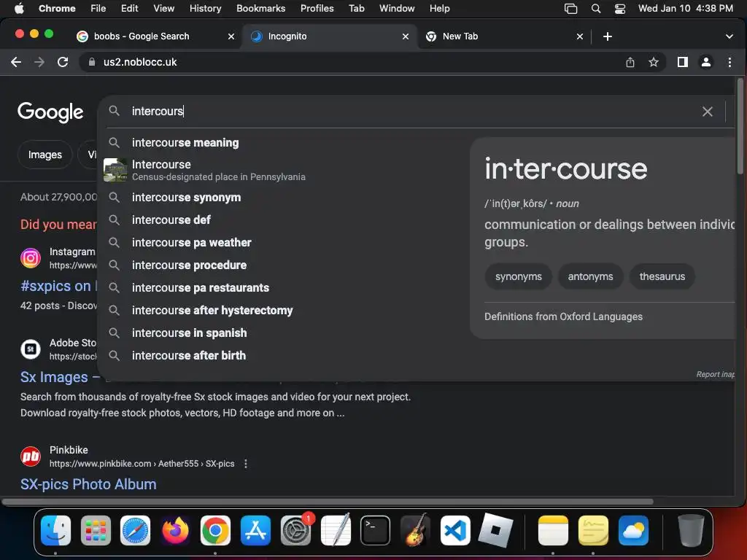The width and height of the screenshot is (747, 560).
Task: Open Finder from the Dock
Action: click(55, 530)
